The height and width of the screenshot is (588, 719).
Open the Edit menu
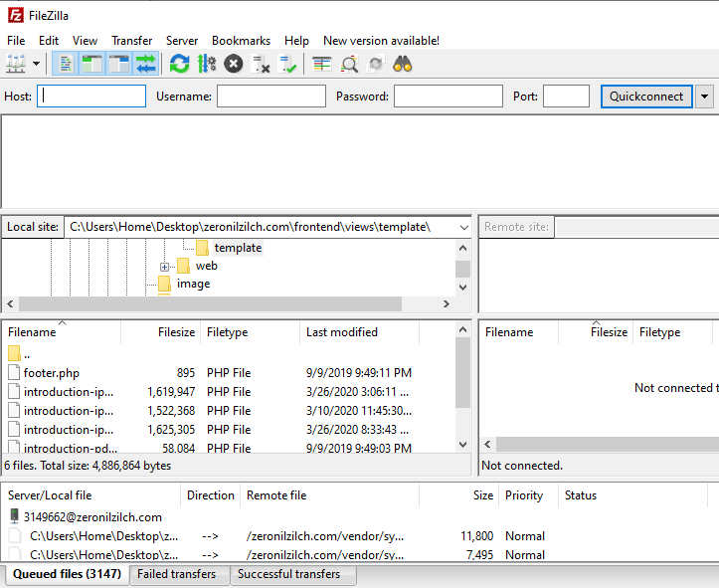pos(49,41)
